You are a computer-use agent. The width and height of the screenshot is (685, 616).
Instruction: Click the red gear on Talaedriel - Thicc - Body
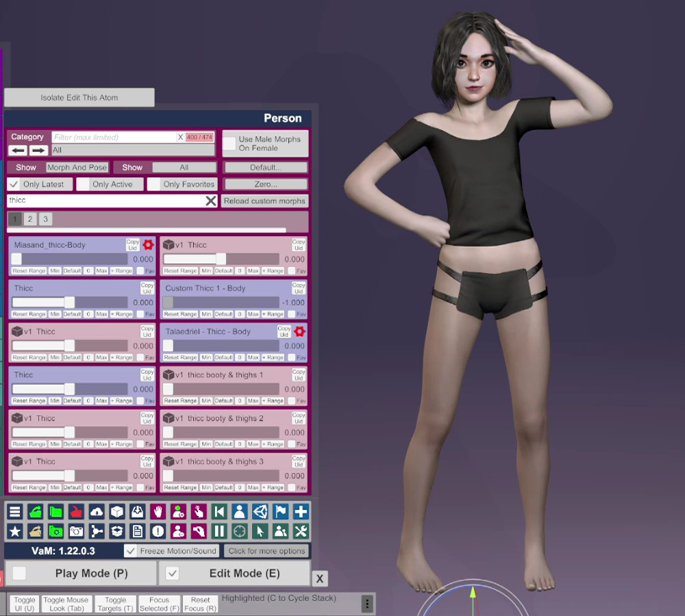point(300,331)
